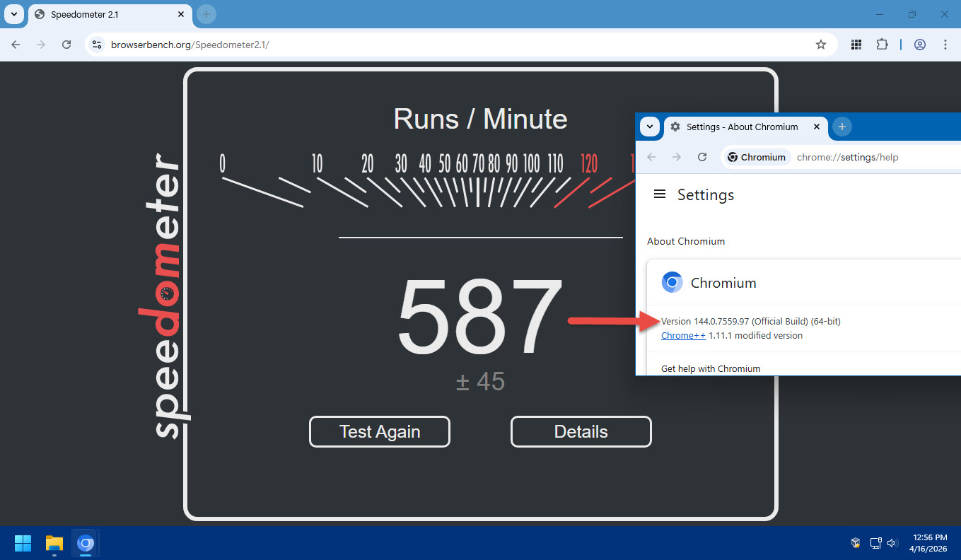This screenshot has height=560, width=961.
Task: Click the Details button
Action: (581, 432)
